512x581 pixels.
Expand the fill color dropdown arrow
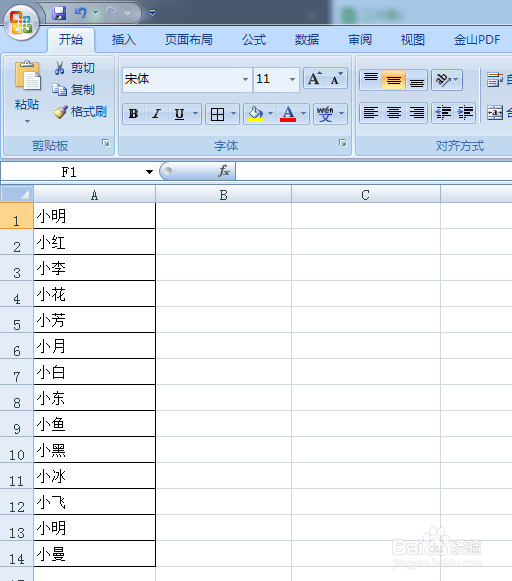click(x=270, y=114)
